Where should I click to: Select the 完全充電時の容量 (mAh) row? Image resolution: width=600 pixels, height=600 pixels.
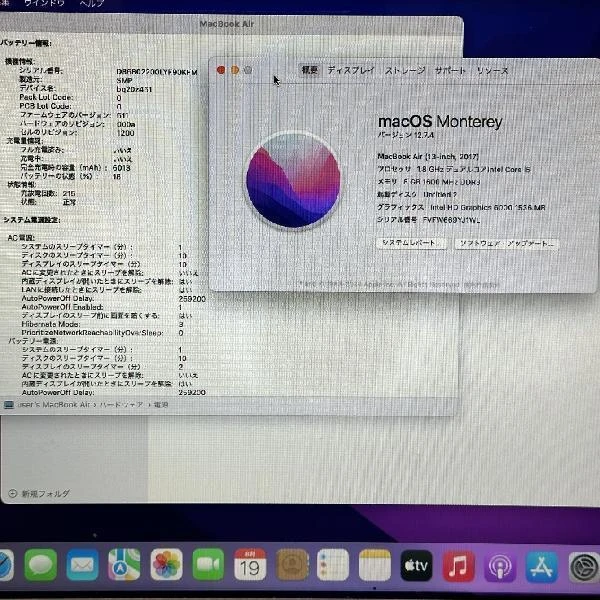75,168
